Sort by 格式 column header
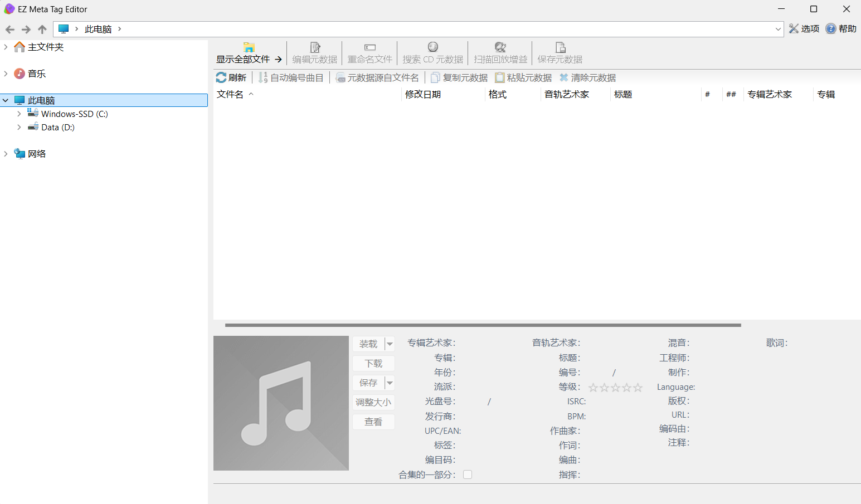This screenshot has width=861, height=504. click(513, 95)
